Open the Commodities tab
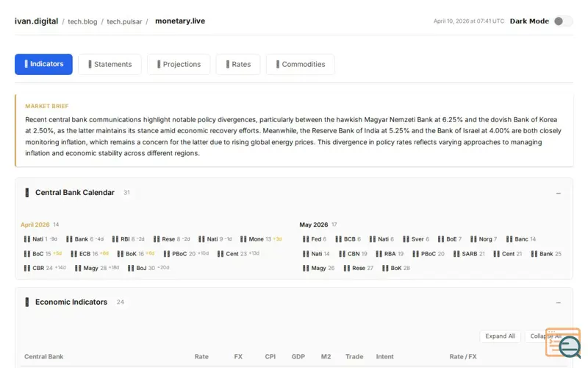588x368 pixels. (301, 64)
